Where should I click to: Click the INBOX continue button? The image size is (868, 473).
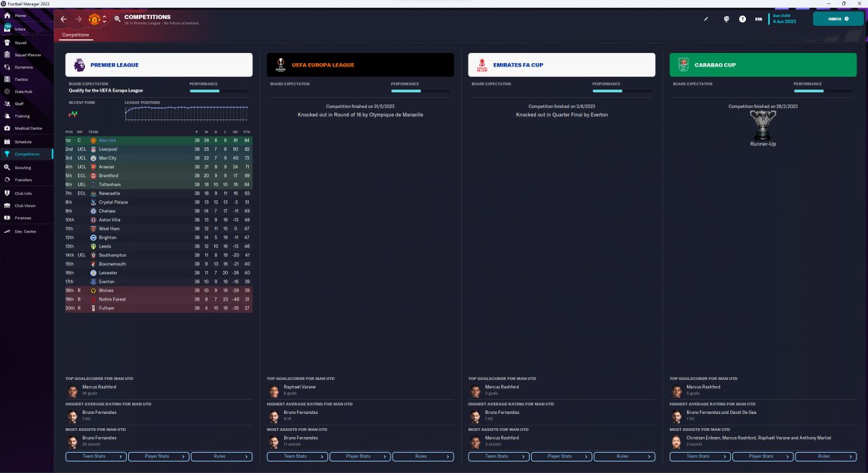(838, 19)
